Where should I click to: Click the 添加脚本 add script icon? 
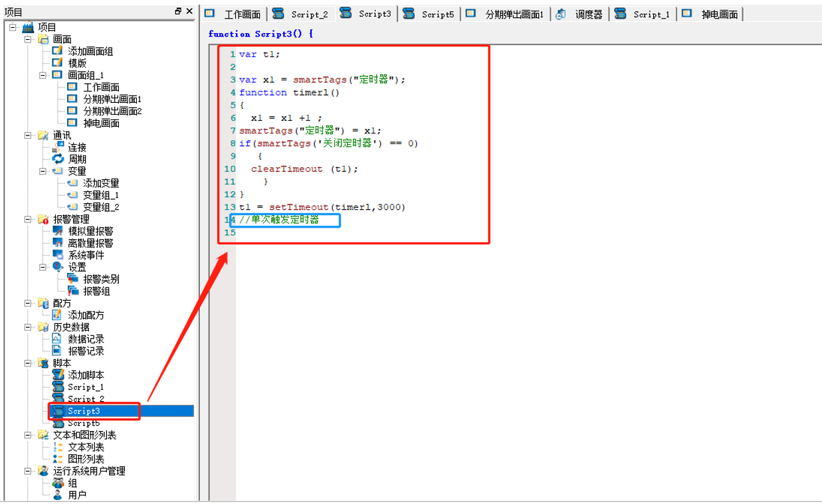pos(58,375)
